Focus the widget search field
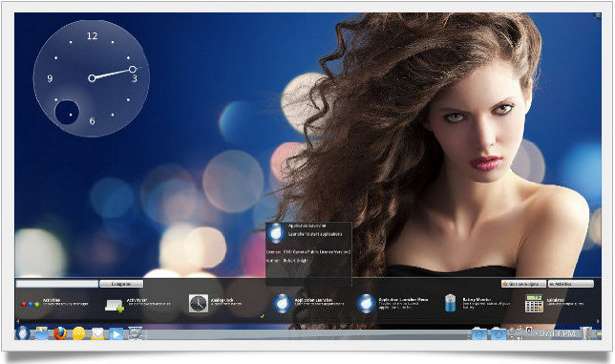 (x=57, y=284)
